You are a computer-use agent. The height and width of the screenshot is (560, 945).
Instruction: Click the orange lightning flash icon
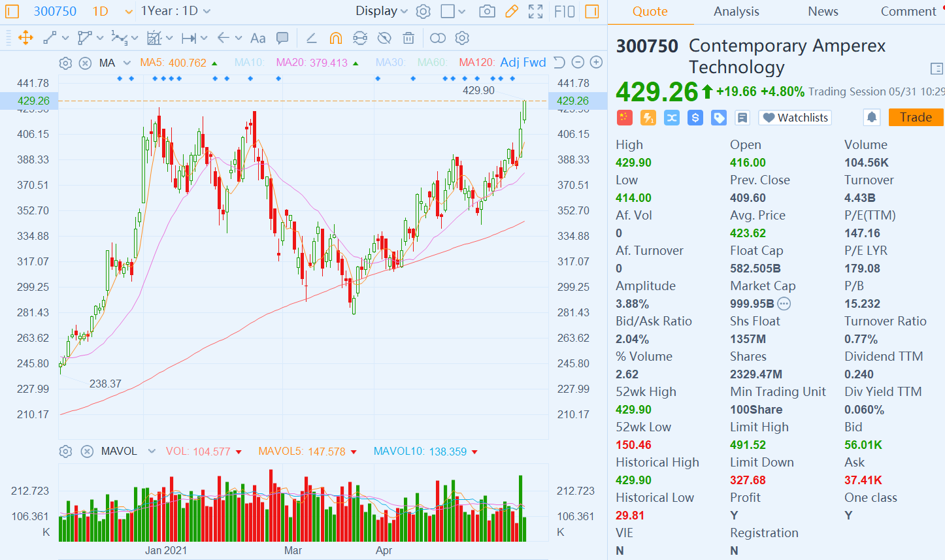tap(648, 118)
